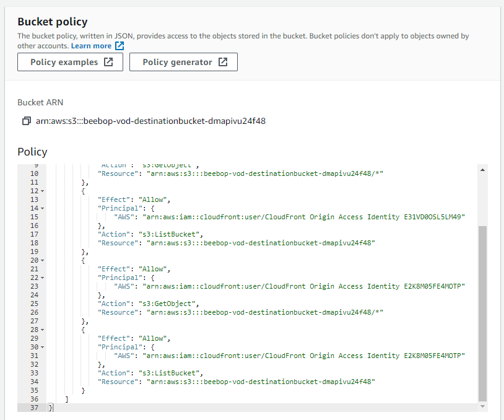
Task: Follow the Learn more link
Action: tap(91, 46)
